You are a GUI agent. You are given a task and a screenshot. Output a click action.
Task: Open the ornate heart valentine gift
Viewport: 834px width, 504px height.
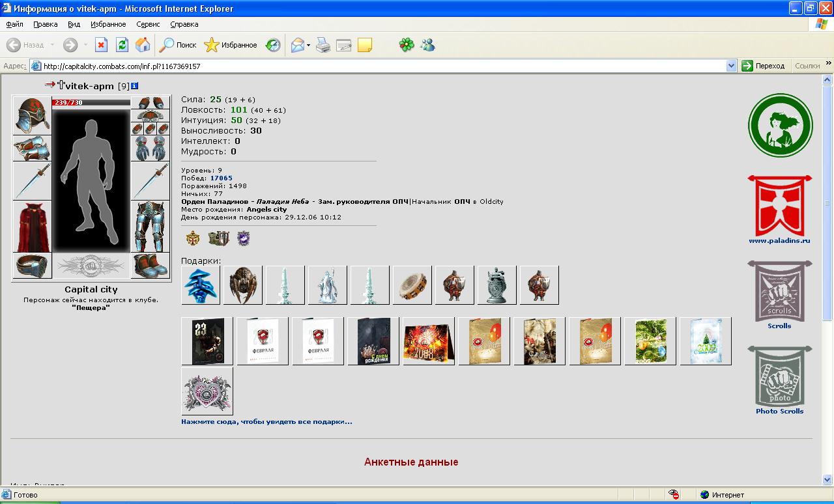coord(207,391)
